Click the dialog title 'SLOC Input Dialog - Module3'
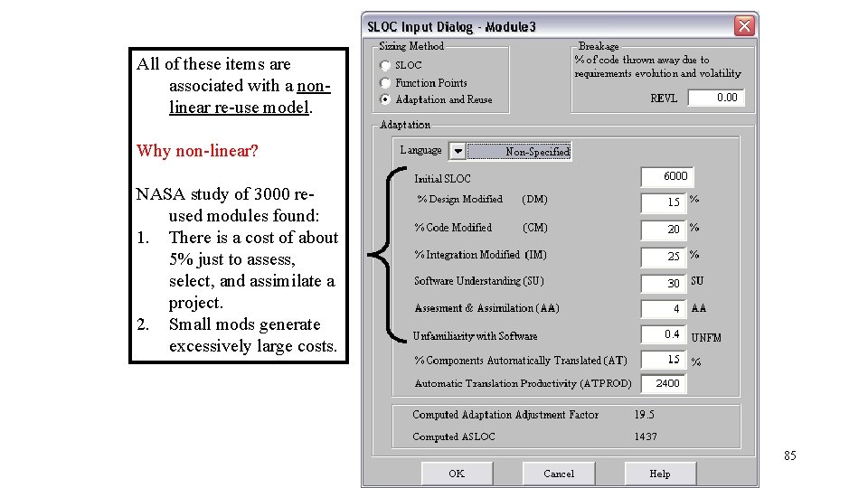Image resolution: width=868 pixels, height=488 pixels. coord(451,26)
